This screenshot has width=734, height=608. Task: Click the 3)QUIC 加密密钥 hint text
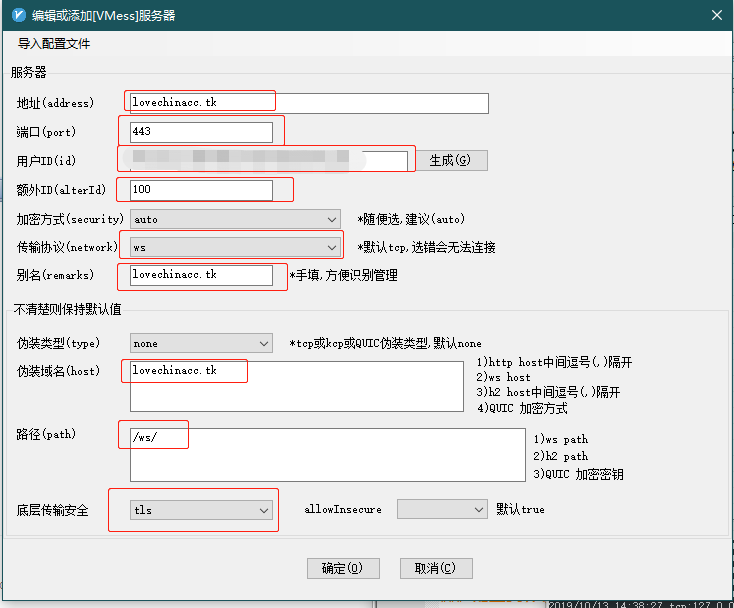(x=579, y=474)
